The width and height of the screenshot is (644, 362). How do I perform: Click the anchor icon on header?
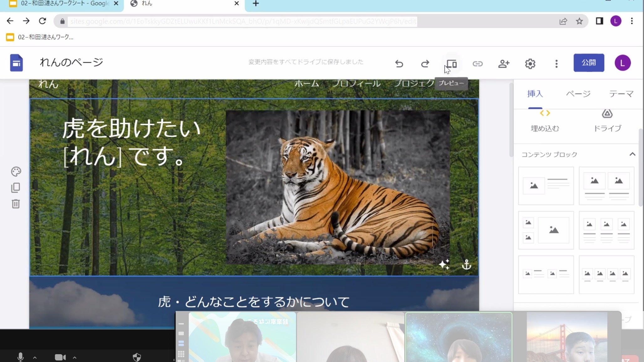point(466,265)
